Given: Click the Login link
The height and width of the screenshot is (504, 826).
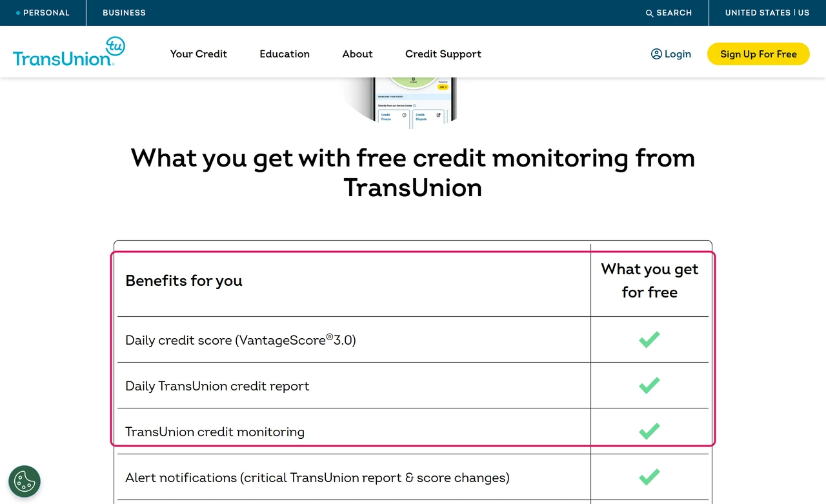Looking at the screenshot, I should 671,54.
